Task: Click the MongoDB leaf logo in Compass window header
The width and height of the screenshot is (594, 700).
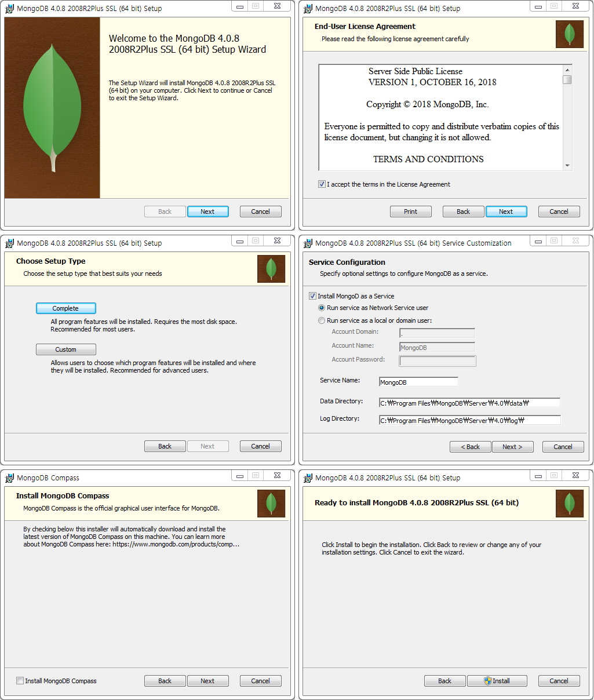Action: (x=271, y=504)
